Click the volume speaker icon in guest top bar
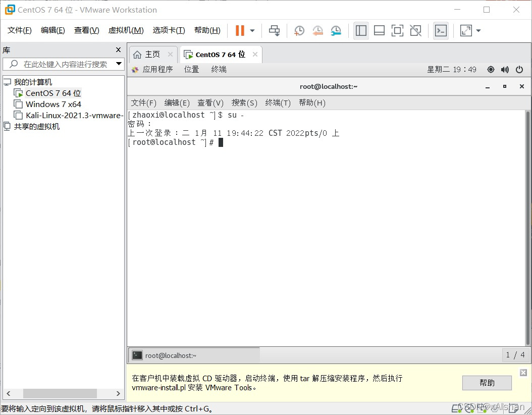Viewport: 532px width, 415px height. pyautogui.click(x=505, y=70)
